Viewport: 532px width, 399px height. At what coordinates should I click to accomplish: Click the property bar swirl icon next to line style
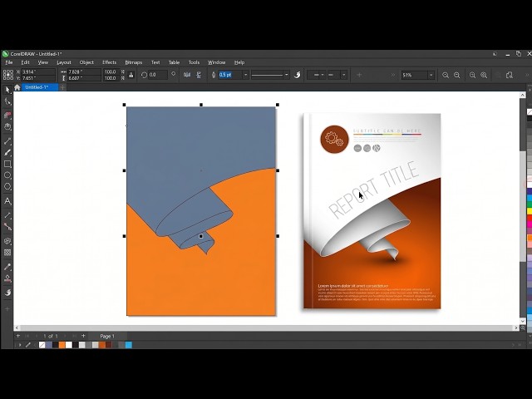coord(298,75)
